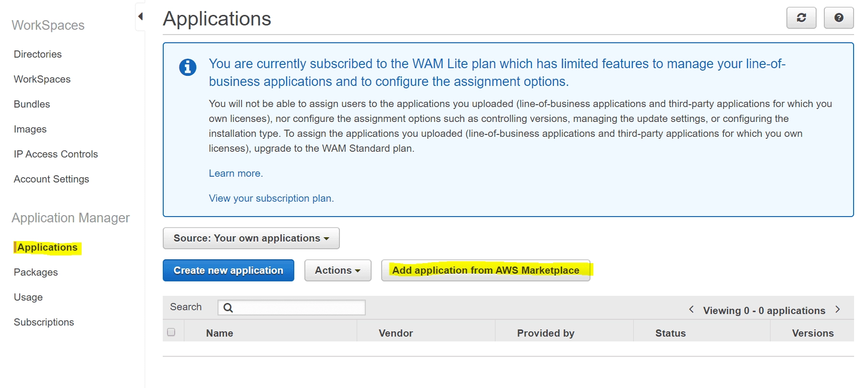The image size is (868, 388).
Task: Open Directories in the sidebar
Action: [x=38, y=54]
